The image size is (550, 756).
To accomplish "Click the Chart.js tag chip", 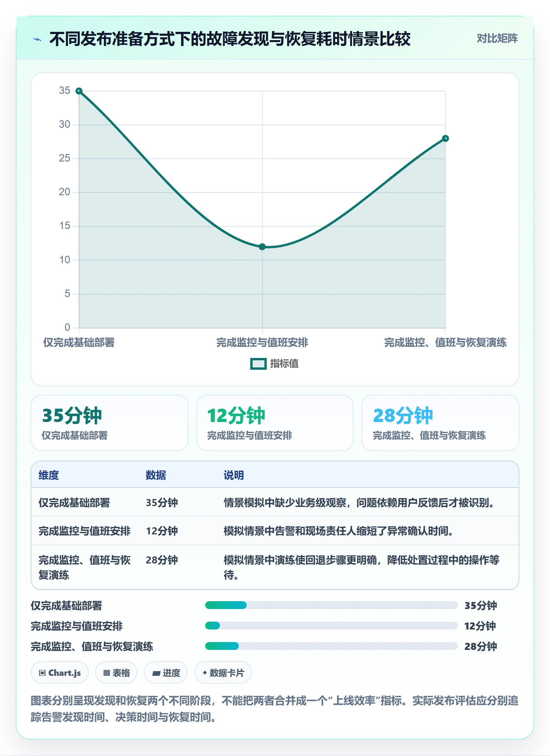I will point(60,673).
